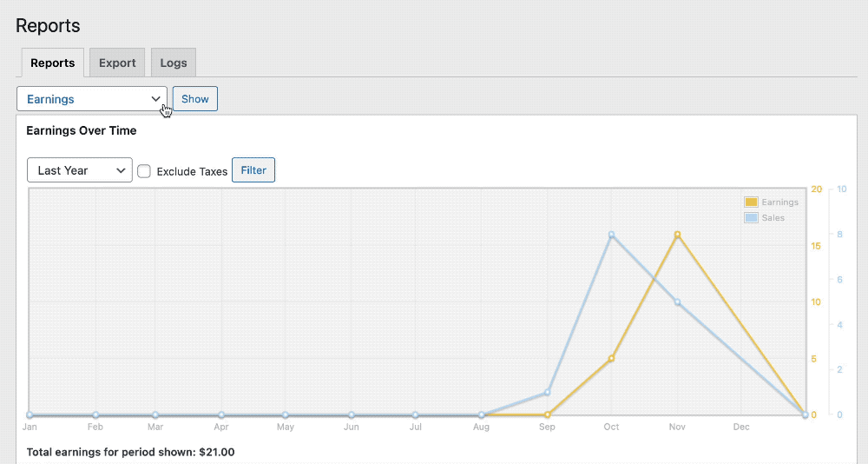Click the Sales data point at Nov

pyautogui.click(x=677, y=302)
